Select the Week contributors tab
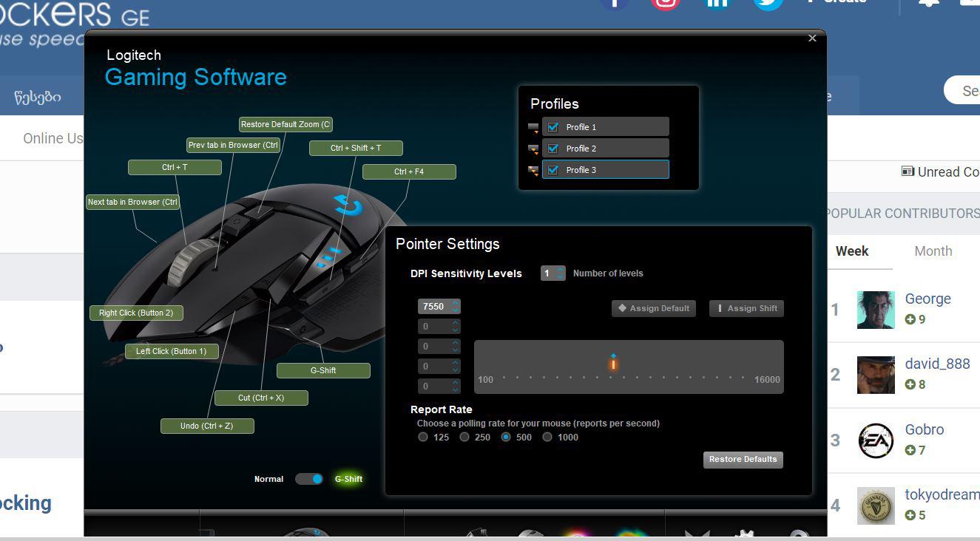 coord(852,251)
